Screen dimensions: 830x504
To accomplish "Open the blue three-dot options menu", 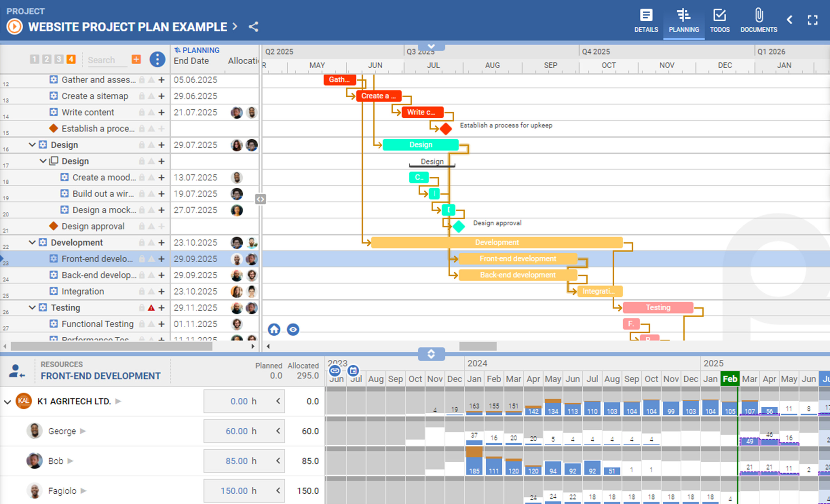I will pyautogui.click(x=157, y=60).
